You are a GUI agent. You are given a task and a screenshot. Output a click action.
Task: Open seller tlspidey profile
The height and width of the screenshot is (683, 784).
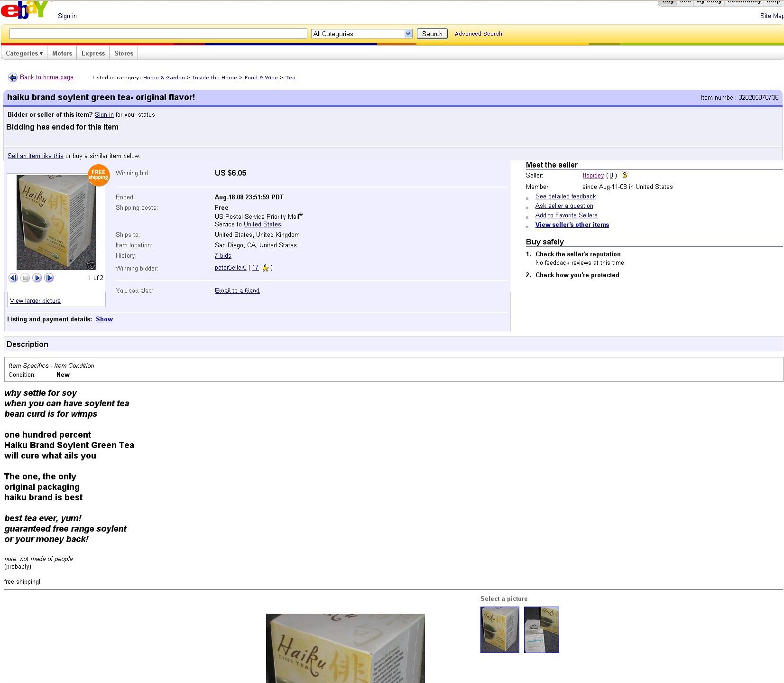(x=593, y=175)
